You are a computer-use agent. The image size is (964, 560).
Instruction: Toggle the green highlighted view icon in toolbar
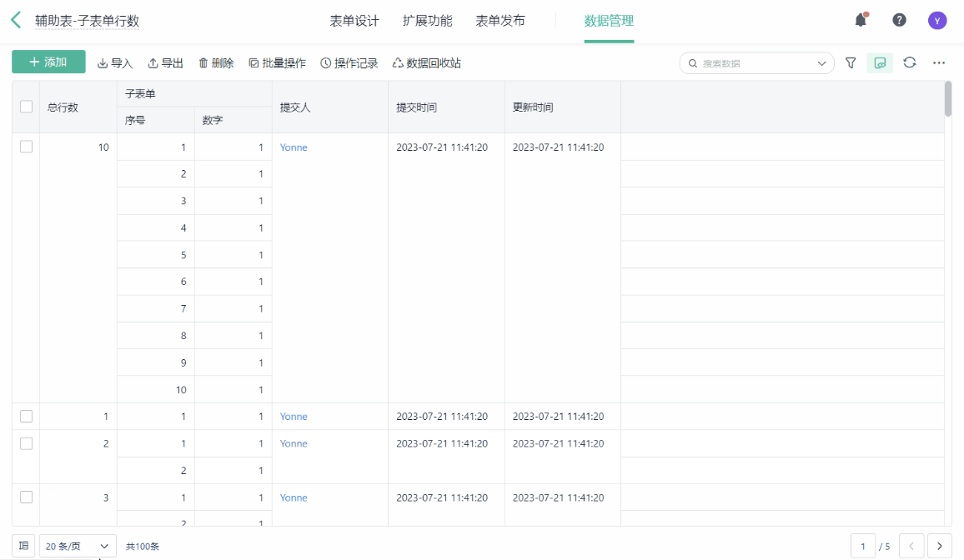pos(880,62)
